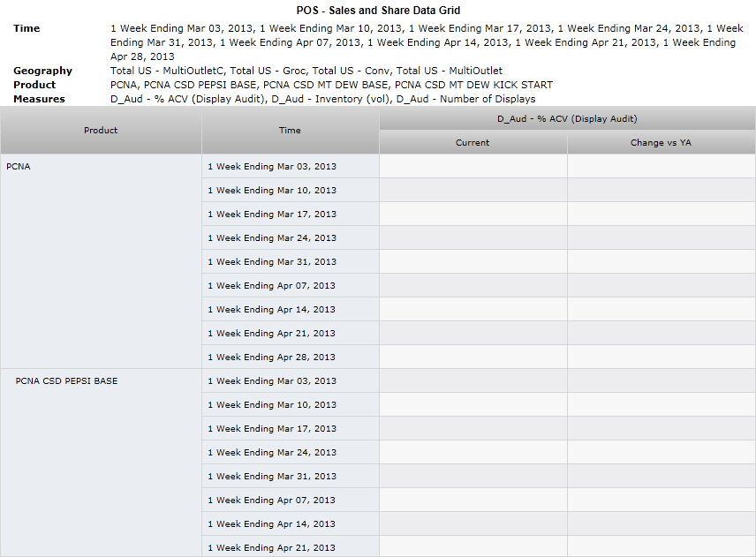Click PCNA's 1 Week Ending Apr 28, 2013 row

[x=291, y=357]
